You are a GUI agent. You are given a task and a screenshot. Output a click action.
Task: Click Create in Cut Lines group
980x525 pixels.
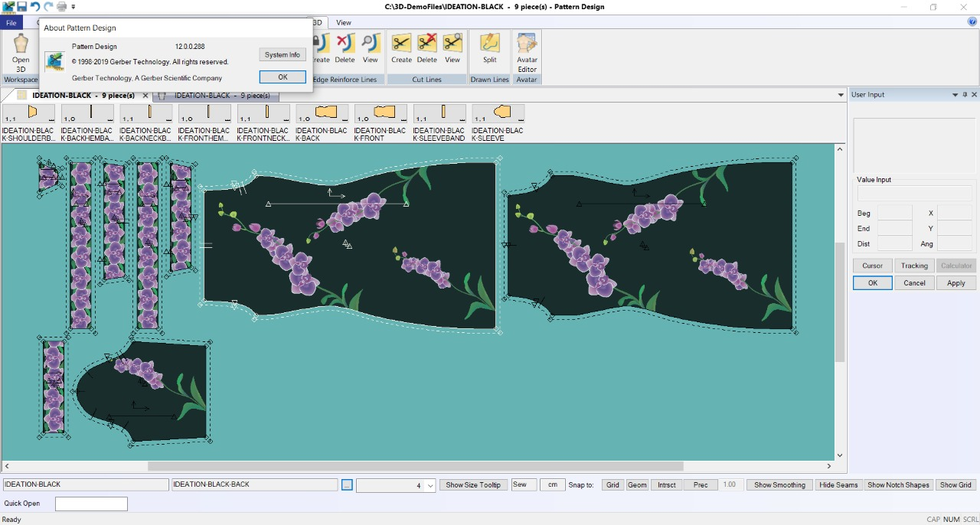[x=401, y=49]
